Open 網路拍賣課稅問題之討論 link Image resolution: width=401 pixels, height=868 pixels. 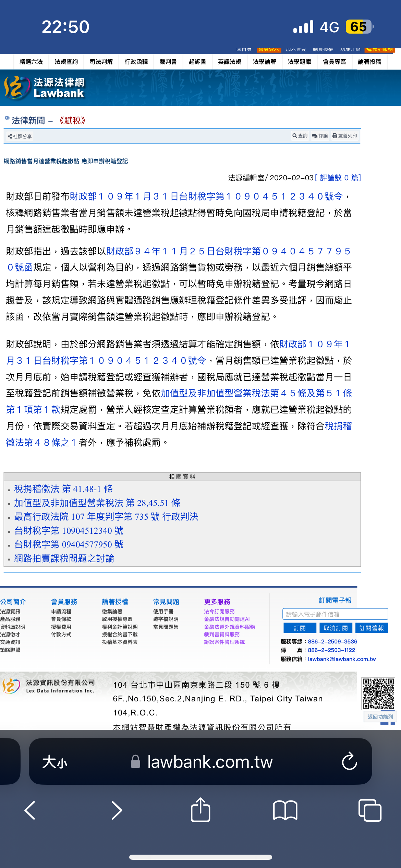point(64,558)
